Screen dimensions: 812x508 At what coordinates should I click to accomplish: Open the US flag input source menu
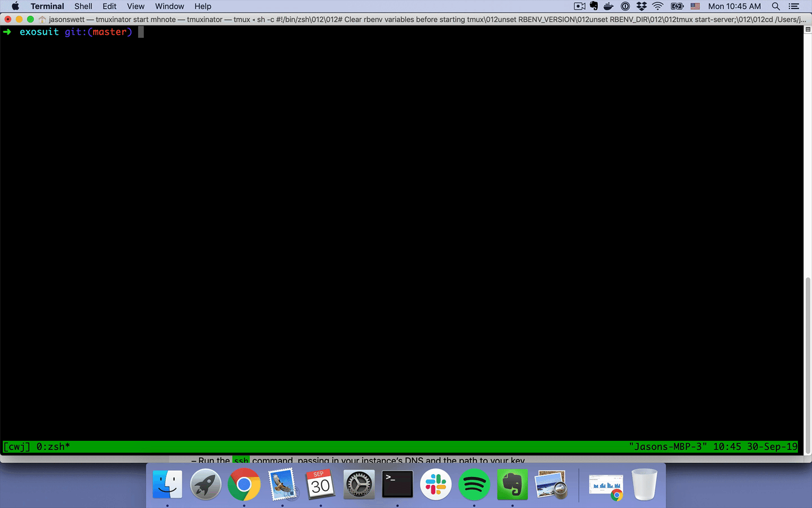(695, 6)
